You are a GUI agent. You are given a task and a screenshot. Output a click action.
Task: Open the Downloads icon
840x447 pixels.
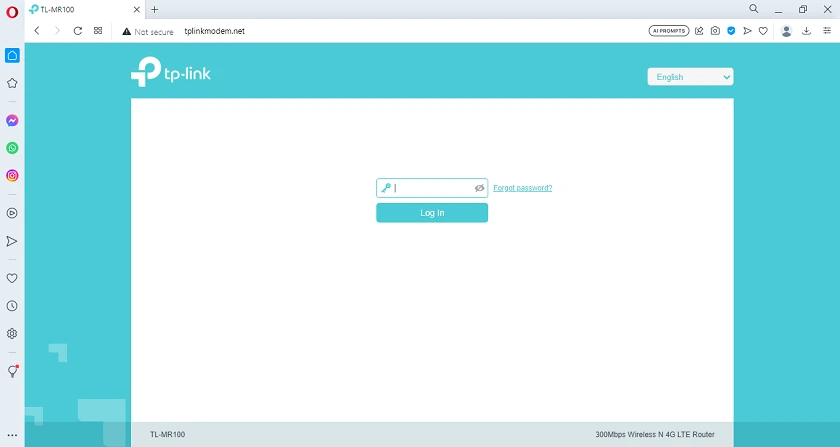pos(806,31)
